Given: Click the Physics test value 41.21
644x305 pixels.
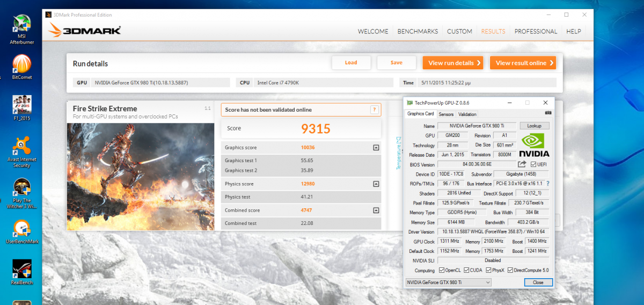Looking at the screenshot, I should [x=307, y=197].
